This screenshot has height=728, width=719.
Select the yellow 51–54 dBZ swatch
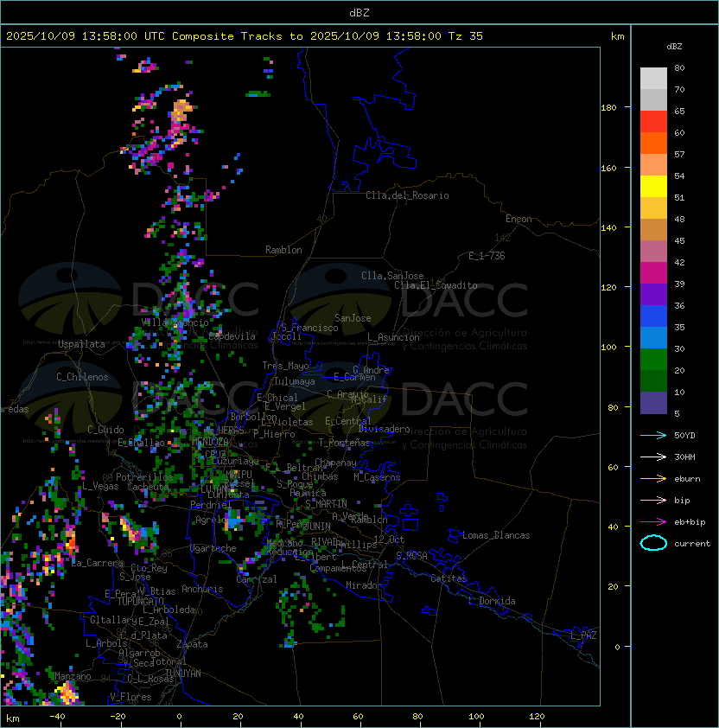pyautogui.click(x=653, y=186)
